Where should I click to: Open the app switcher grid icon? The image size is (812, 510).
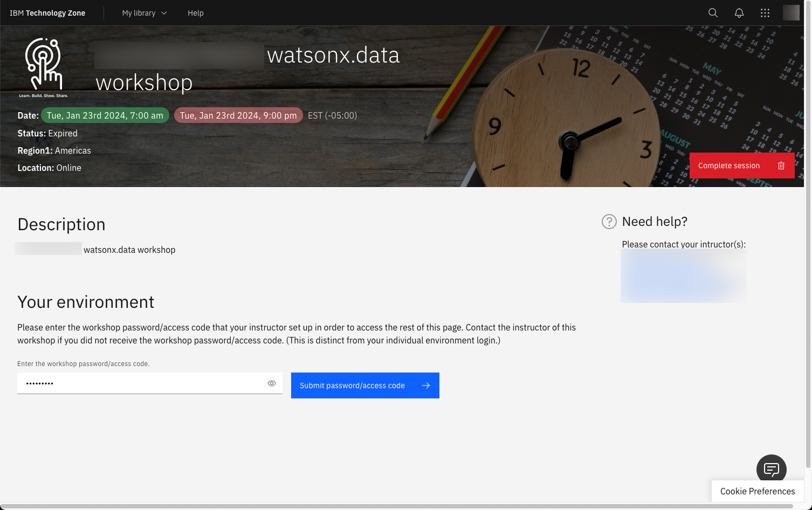click(x=765, y=13)
